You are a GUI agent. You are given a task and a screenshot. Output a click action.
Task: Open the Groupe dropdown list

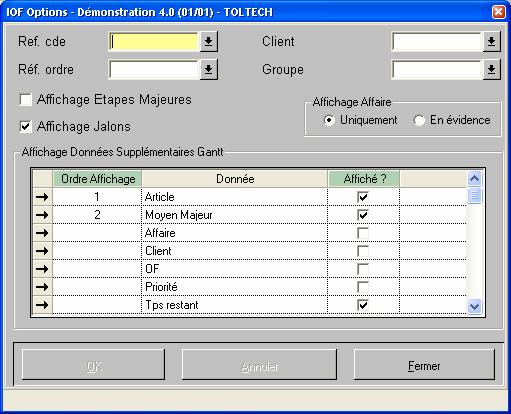tap(492, 69)
